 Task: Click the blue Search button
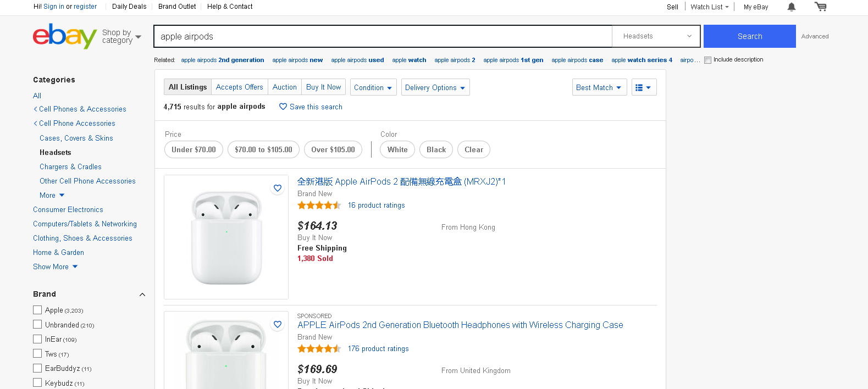[x=750, y=36]
